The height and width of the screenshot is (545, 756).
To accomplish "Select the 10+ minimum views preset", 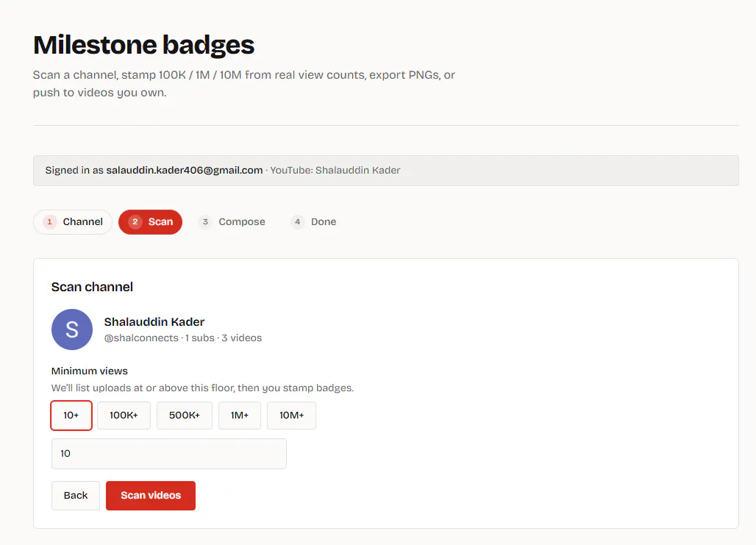I will click(71, 416).
